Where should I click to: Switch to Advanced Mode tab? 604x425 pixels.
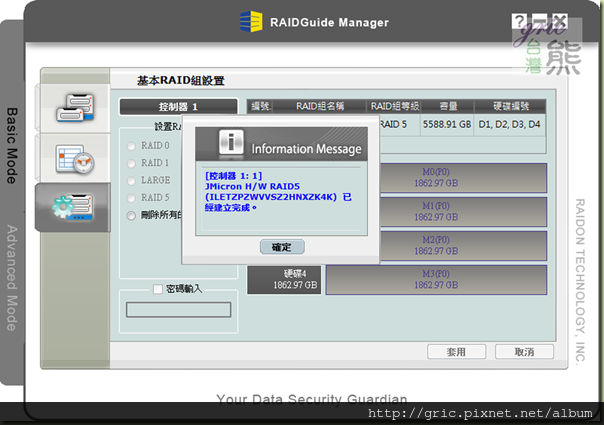(x=12, y=278)
